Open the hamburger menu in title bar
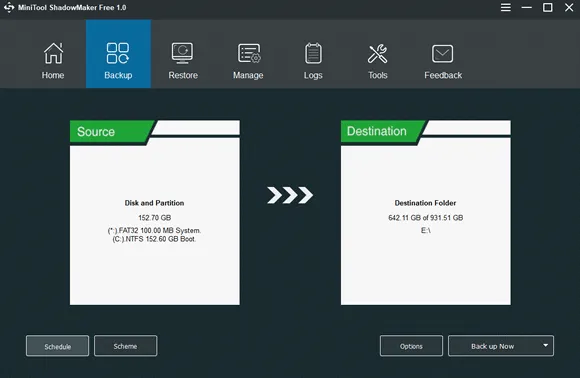 [506, 7]
